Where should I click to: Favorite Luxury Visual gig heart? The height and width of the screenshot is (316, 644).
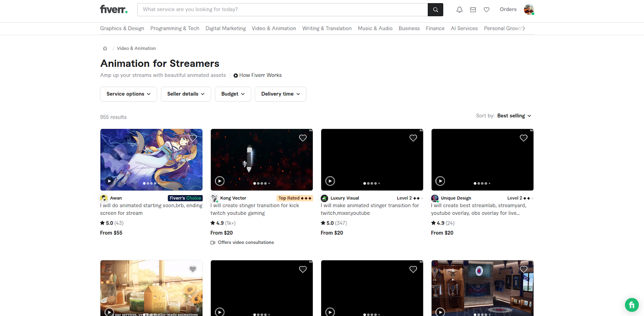[413, 138]
